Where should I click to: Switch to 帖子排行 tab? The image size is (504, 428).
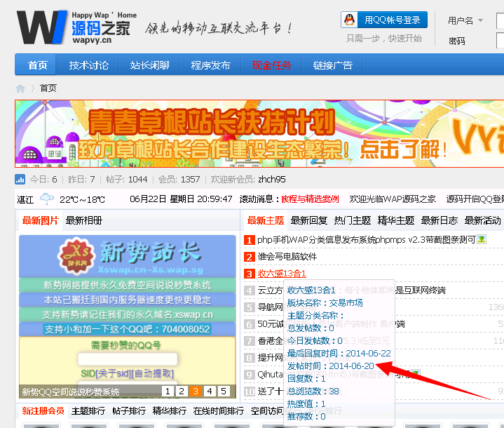coord(129,411)
